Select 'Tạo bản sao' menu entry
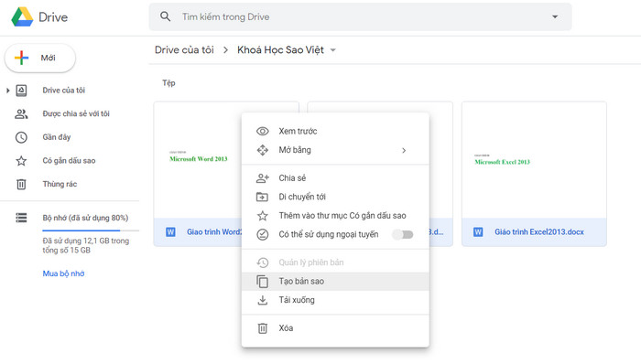This screenshot has height=364, width=641. 335,281
